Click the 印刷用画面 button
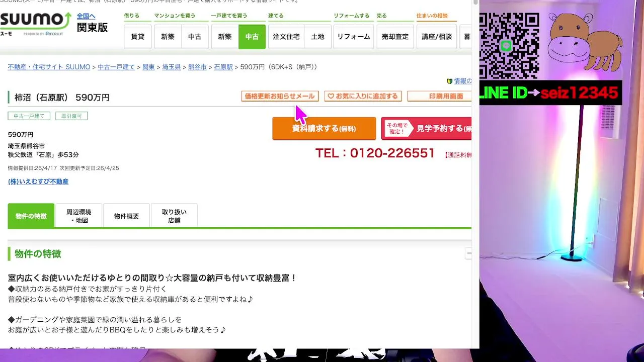 pos(439,96)
